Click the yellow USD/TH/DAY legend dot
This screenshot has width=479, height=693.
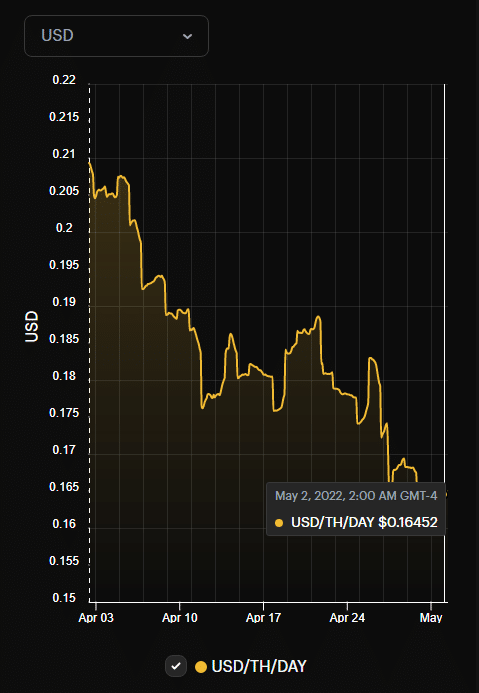click(201, 666)
